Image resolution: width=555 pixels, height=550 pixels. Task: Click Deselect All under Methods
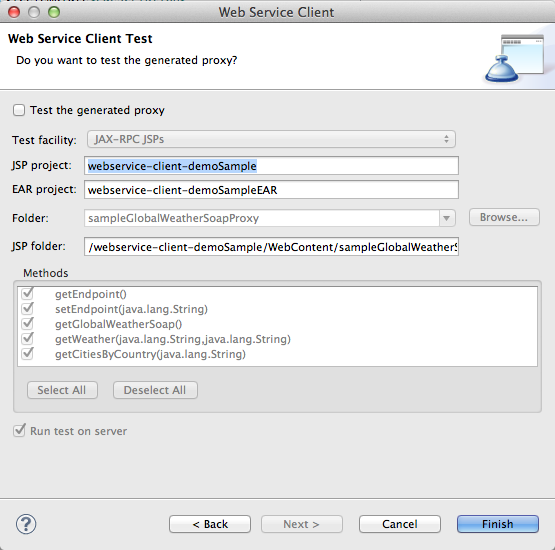click(x=155, y=390)
